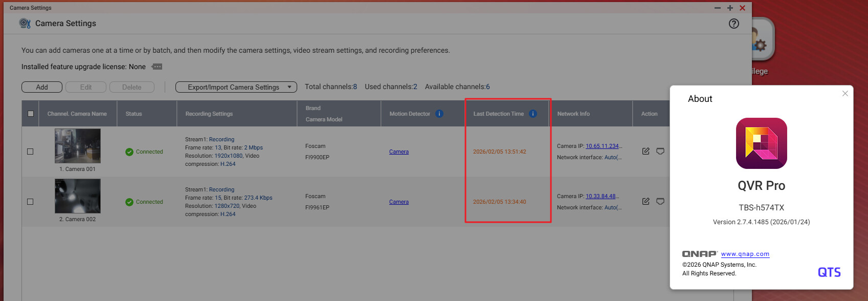Click the Add camera button
Image resolution: width=868 pixels, height=301 pixels.
tap(42, 87)
